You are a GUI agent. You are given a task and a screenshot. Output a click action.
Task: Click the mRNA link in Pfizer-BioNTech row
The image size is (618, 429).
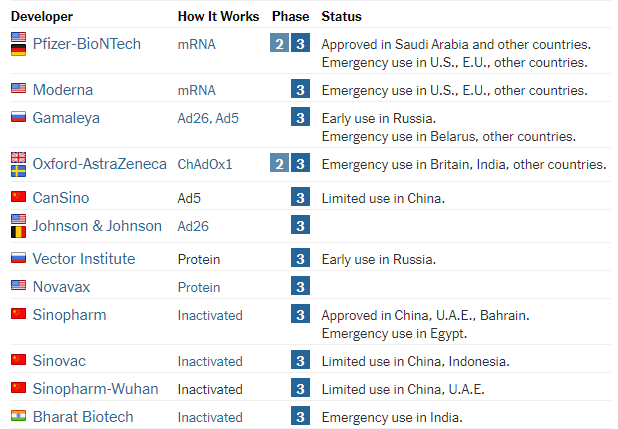[197, 44]
